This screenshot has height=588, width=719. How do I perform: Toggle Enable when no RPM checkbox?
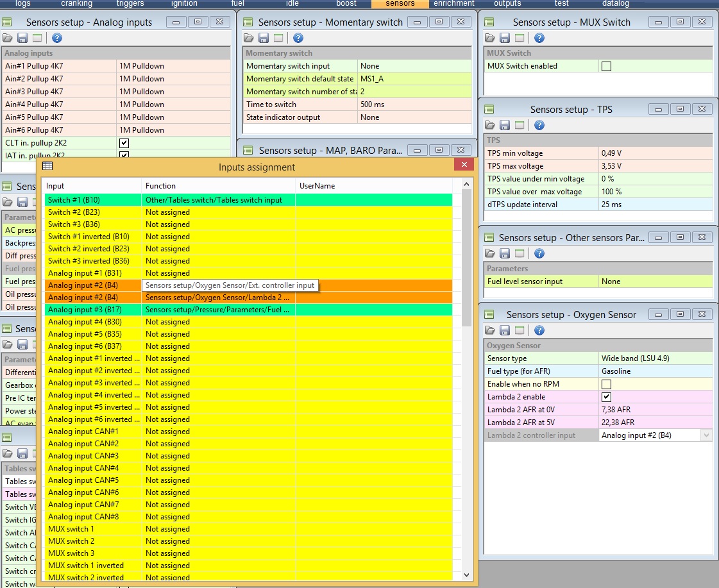606,384
